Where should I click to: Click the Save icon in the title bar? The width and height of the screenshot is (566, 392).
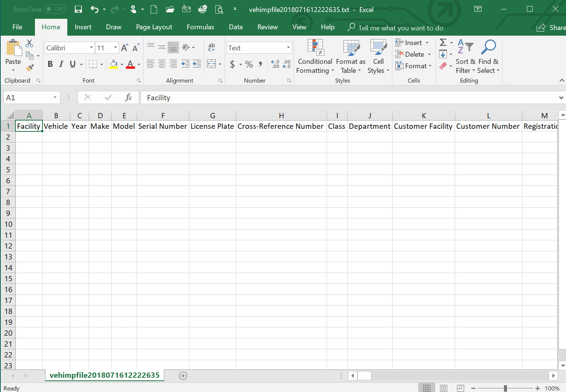point(78,9)
